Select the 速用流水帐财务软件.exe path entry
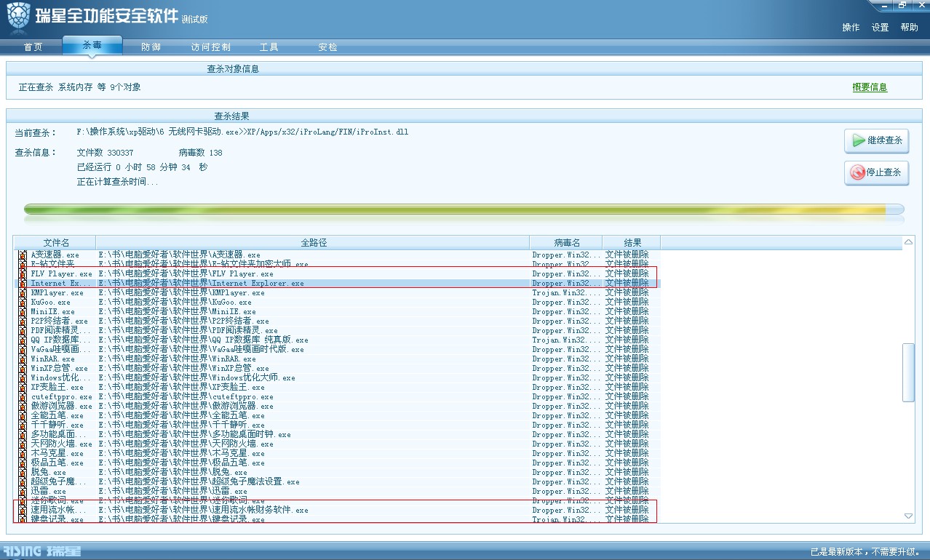The image size is (930, 560). 203,511
